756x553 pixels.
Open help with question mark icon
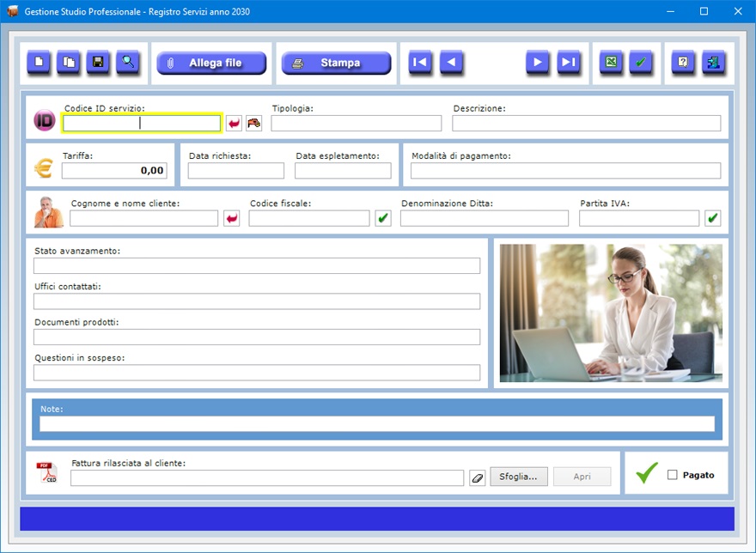tap(683, 62)
